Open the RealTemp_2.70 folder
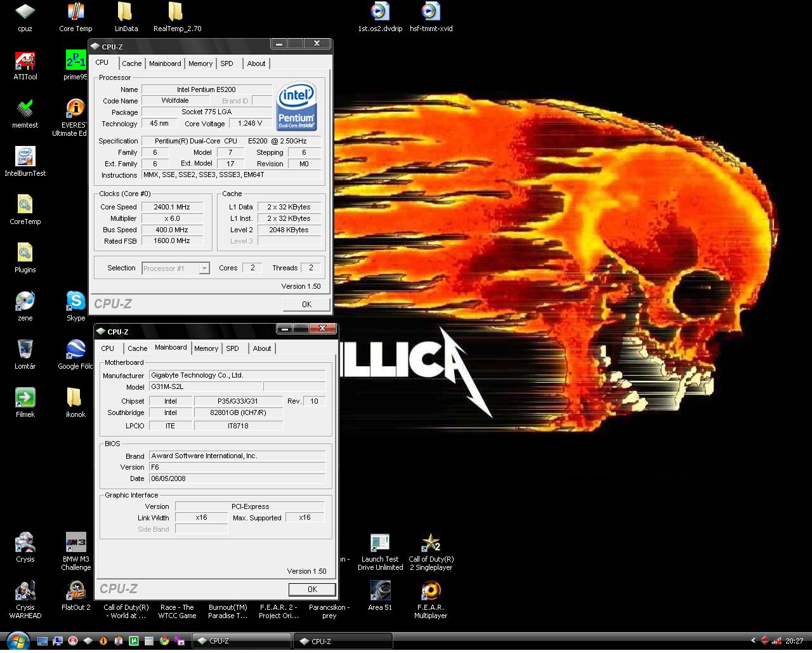 click(x=177, y=18)
